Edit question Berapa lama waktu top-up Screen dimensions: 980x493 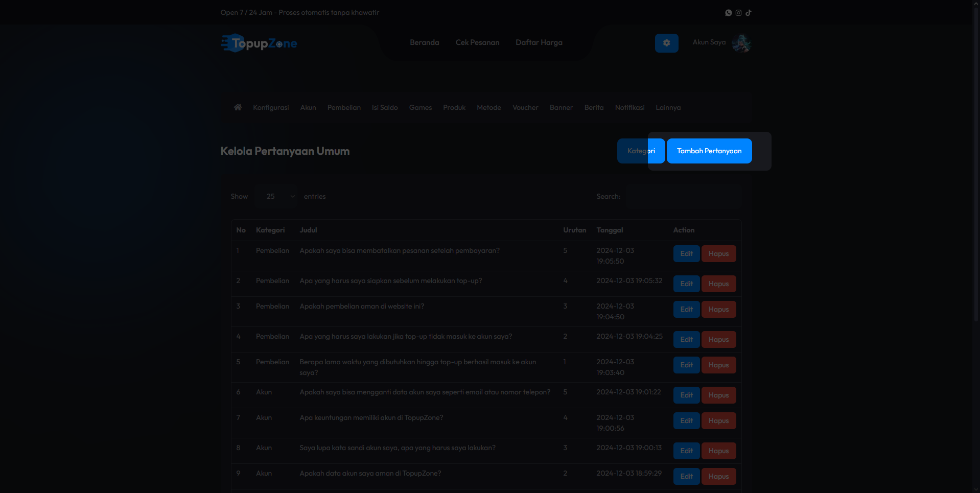(686, 365)
